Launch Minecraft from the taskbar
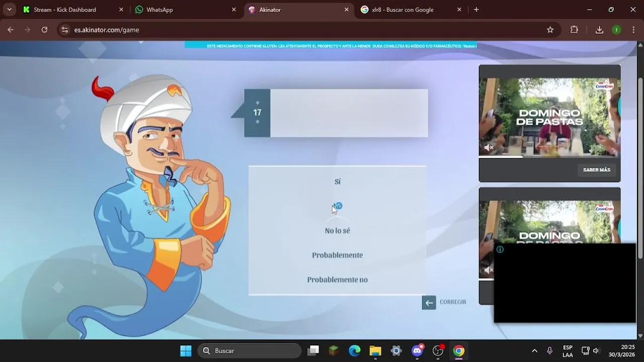 pyautogui.click(x=334, y=350)
